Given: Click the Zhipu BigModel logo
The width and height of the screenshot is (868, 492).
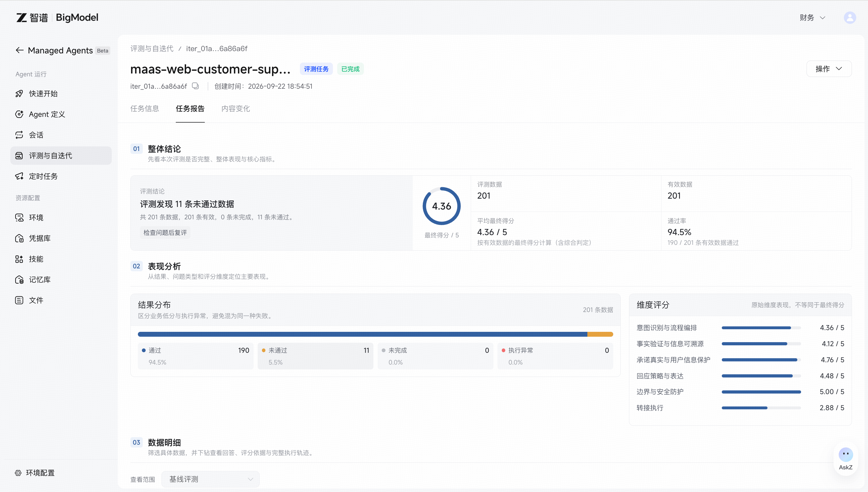Looking at the screenshot, I should pyautogui.click(x=57, y=18).
